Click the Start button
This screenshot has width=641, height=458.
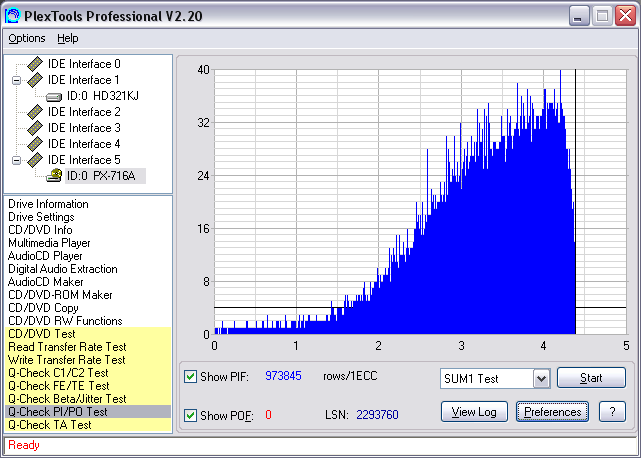pyautogui.click(x=591, y=377)
